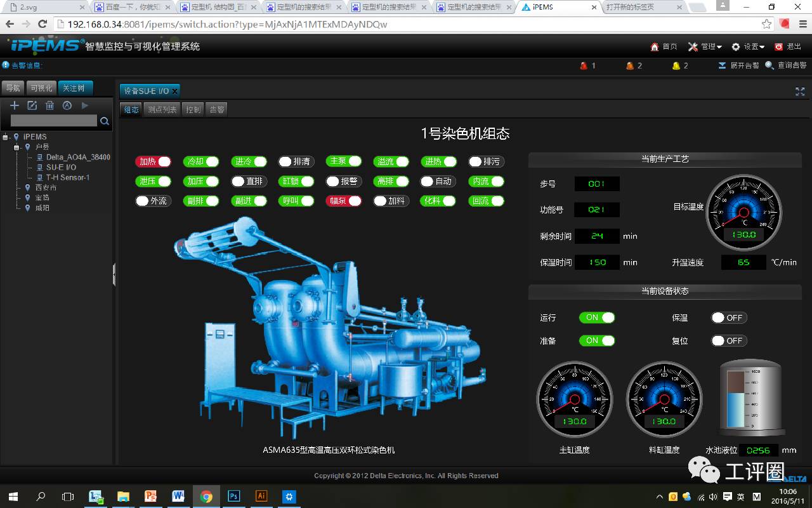Click the fullscreen expand icon at top right

point(800,91)
